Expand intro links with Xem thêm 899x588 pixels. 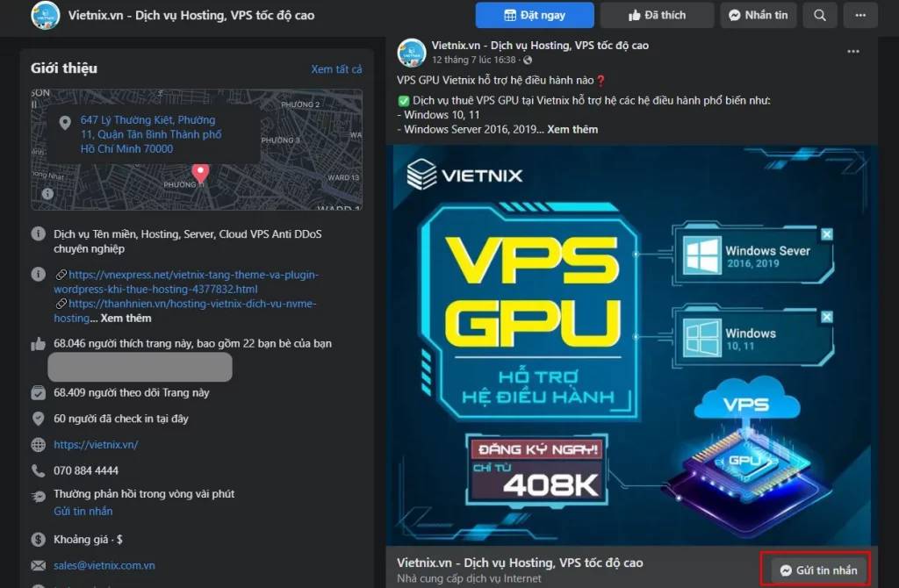(x=126, y=318)
